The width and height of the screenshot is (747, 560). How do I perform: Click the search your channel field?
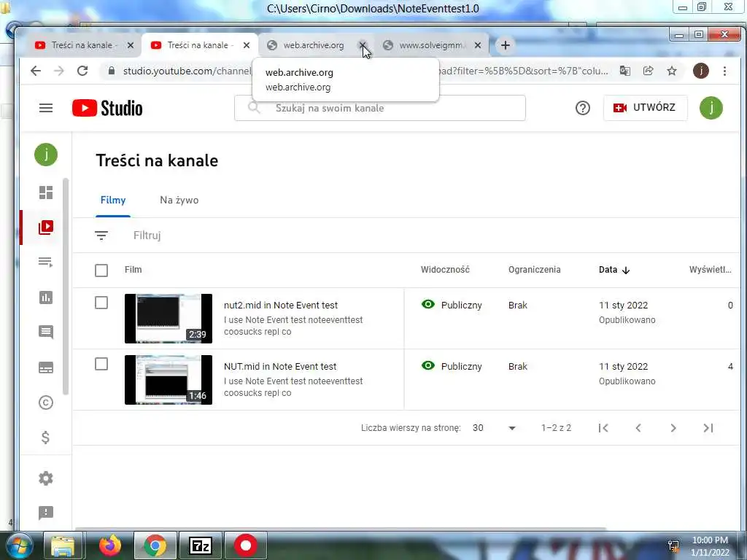379,108
